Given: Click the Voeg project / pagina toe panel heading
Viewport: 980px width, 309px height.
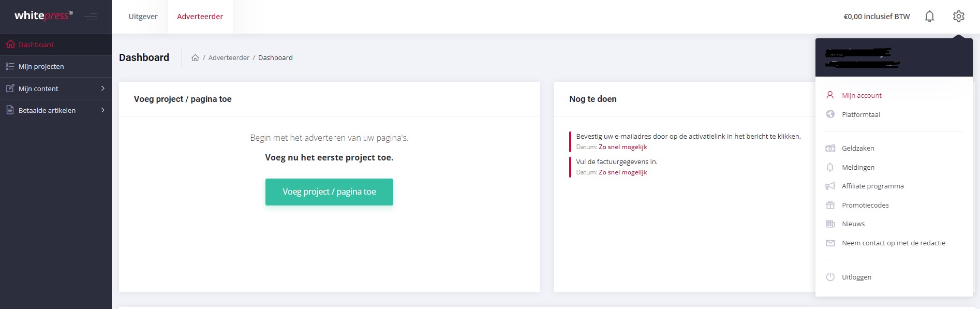Looking at the screenshot, I should pos(183,99).
